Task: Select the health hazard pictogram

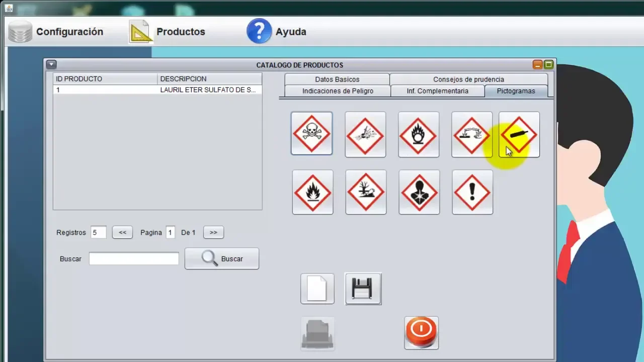Action: pos(419,193)
